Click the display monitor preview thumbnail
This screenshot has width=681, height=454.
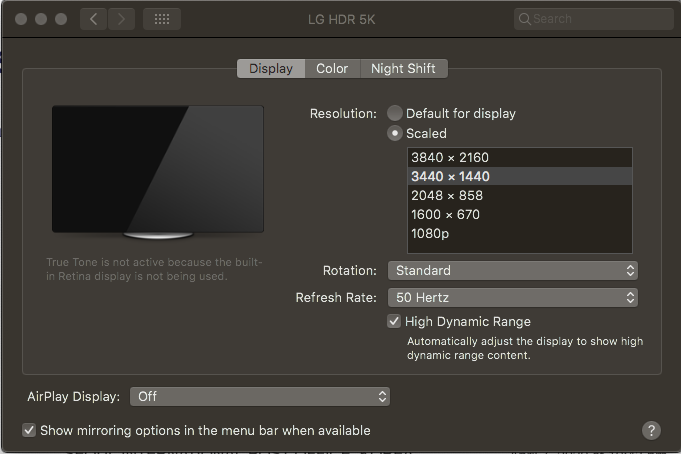click(x=158, y=172)
